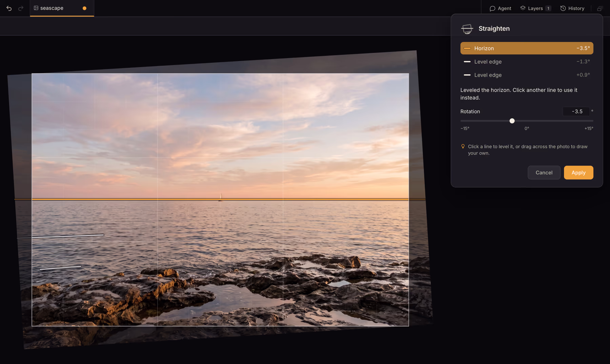The image size is (610, 364).
Task: Apply the straighten rotation
Action: (578, 173)
